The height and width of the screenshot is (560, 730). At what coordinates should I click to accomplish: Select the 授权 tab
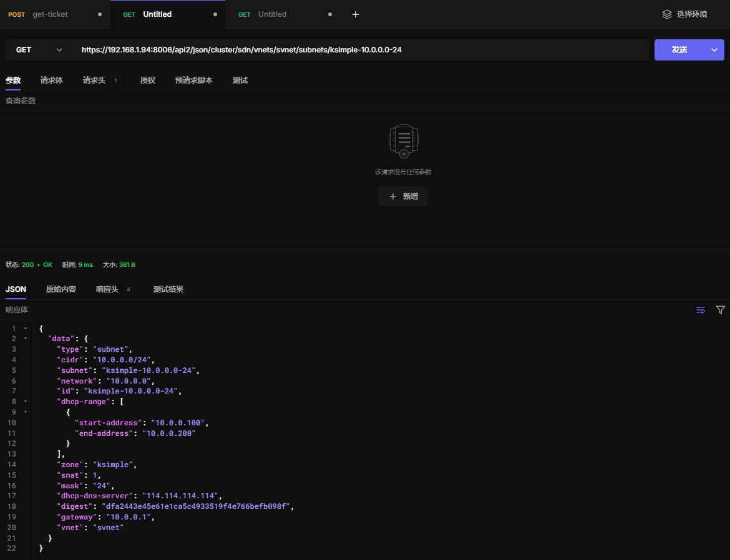click(148, 80)
